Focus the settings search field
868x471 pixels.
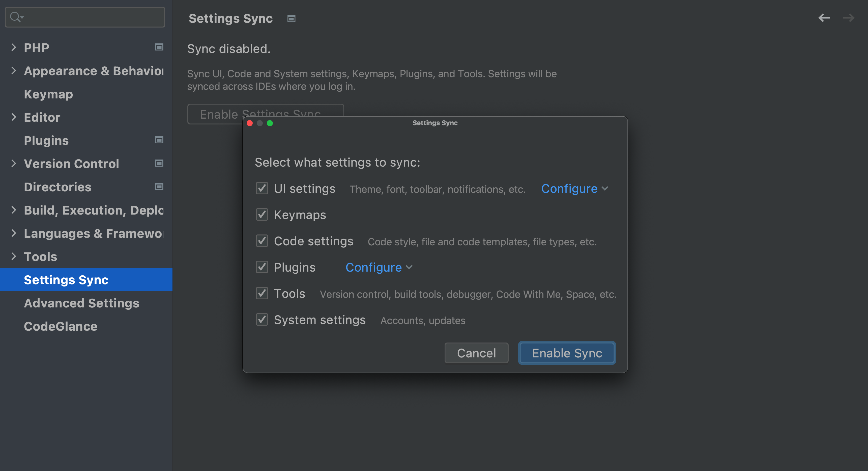[91, 17]
